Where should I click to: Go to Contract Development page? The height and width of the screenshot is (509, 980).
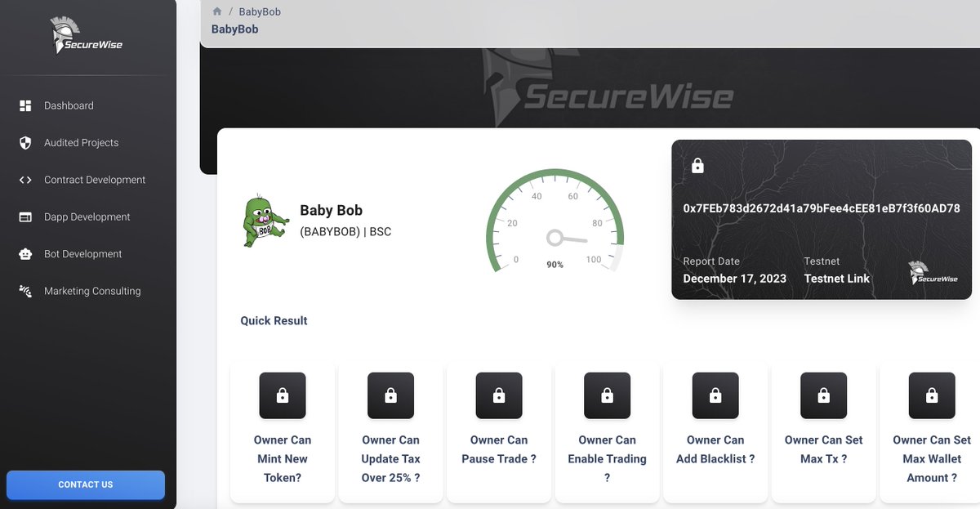click(95, 180)
